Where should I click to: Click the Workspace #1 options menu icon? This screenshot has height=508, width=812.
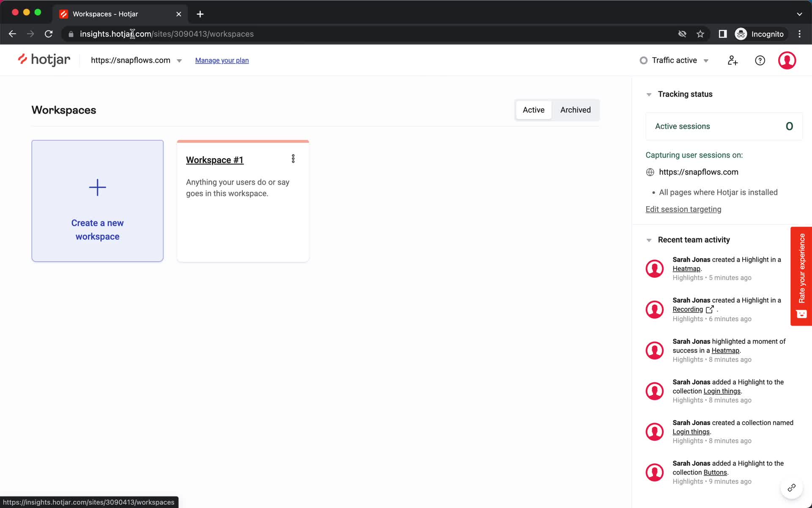click(293, 159)
